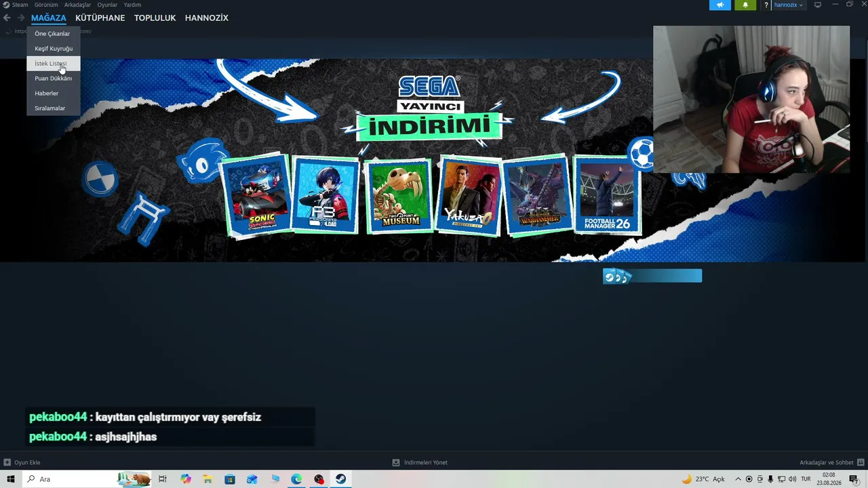The width and height of the screenshot is (868, 488).
Task: Open the HANNOZİX profile tab
Action: (207, 18)
